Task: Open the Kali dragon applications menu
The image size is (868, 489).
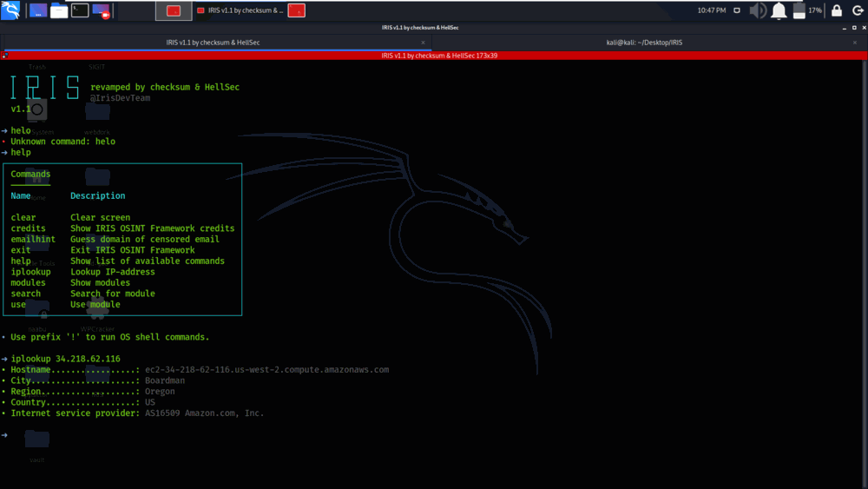Action: [x=10, y=10]
